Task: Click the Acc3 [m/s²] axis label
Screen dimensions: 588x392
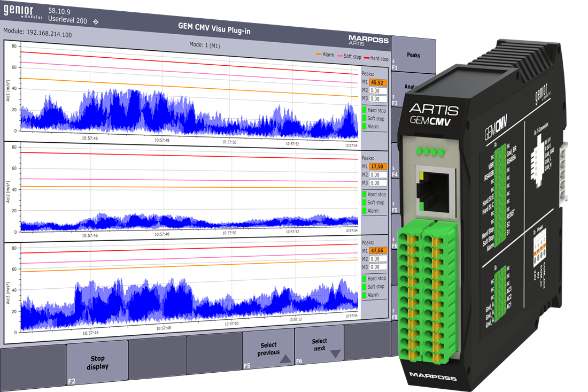Action: tap(8, 293)
